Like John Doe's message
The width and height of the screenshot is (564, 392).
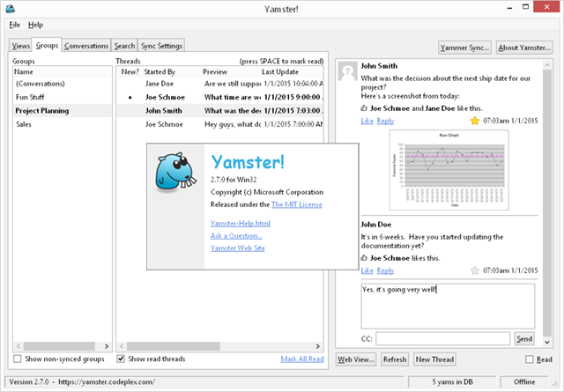[367, 270]
